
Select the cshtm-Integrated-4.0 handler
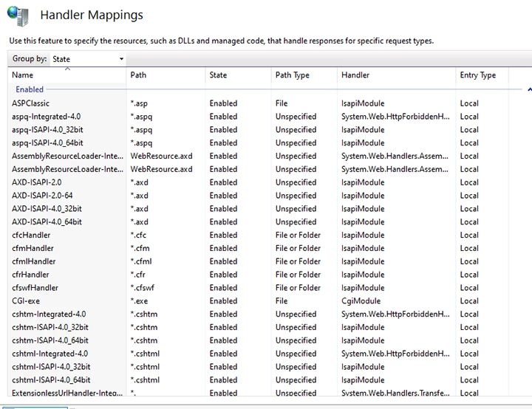click(49, 314)
